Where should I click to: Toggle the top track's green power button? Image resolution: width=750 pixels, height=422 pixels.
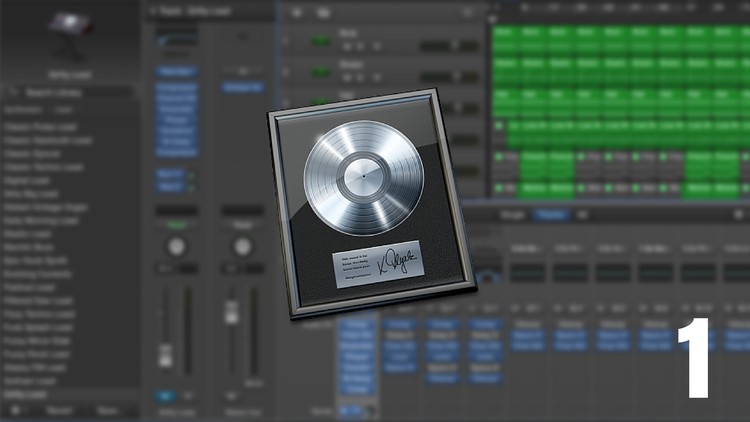(x=320, y=42)
